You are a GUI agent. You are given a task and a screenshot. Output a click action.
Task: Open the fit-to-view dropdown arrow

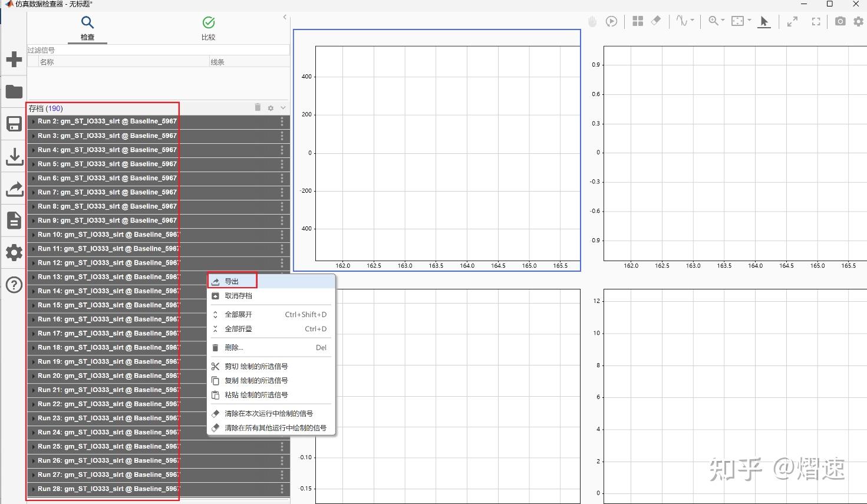tap(749, 21)
